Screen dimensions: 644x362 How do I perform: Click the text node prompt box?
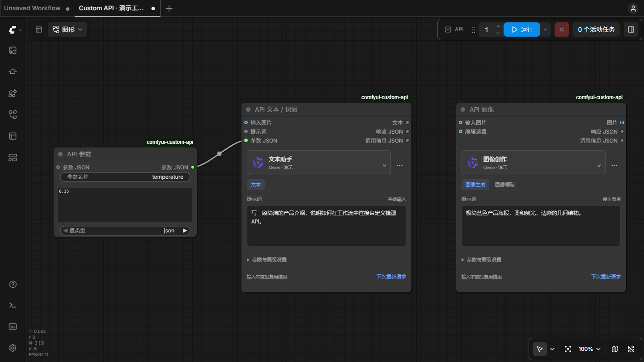point(326,226)
